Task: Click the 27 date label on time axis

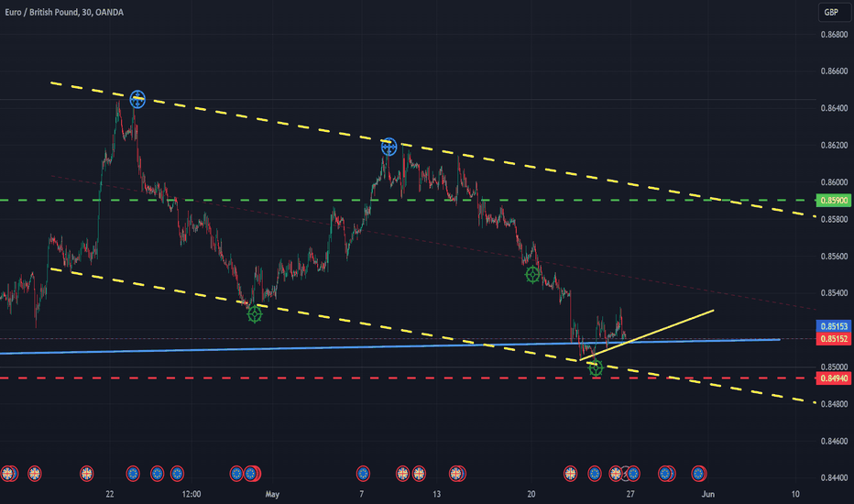Action: (630, 494)
